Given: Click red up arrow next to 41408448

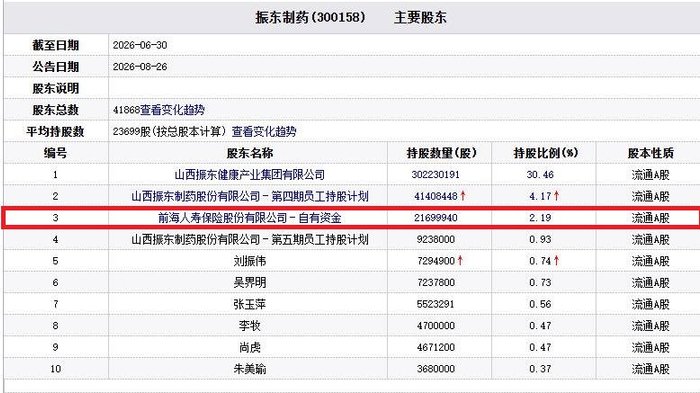Looking at the screenshot, I should [x=463, y=196].
